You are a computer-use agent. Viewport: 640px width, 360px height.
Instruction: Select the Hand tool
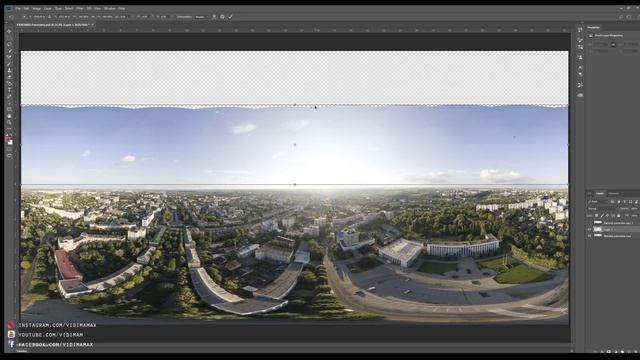(10, 116)
